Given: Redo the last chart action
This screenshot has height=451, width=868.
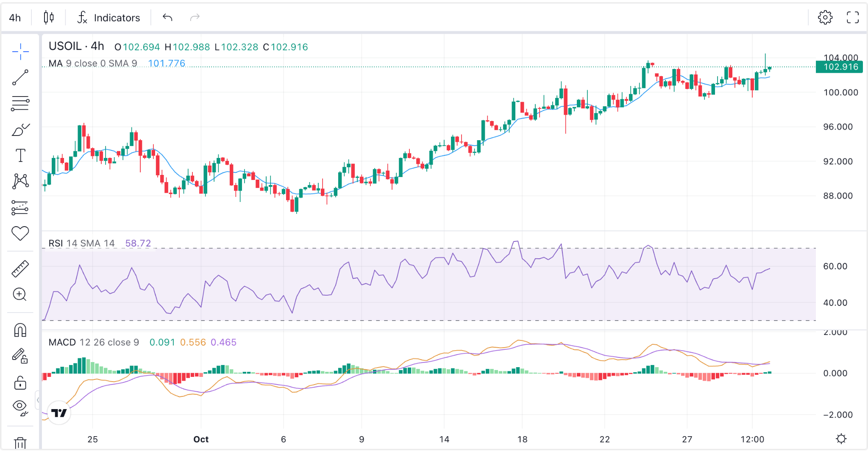Looking at the screenshot, I should [x=195, y=17].
